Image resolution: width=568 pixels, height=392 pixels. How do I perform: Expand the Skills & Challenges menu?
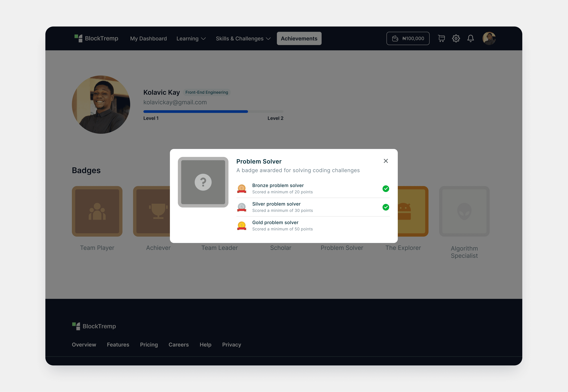tap(243, 38)
